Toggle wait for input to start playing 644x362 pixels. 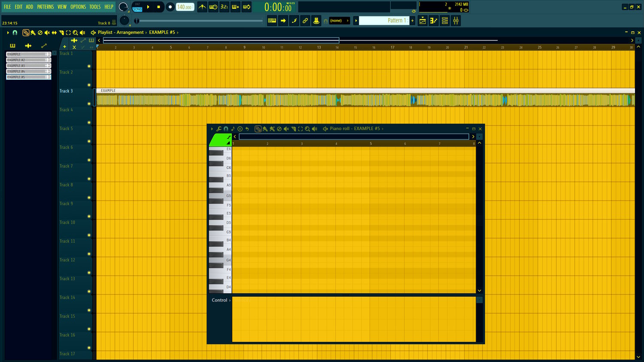click(x=213, y=7)
